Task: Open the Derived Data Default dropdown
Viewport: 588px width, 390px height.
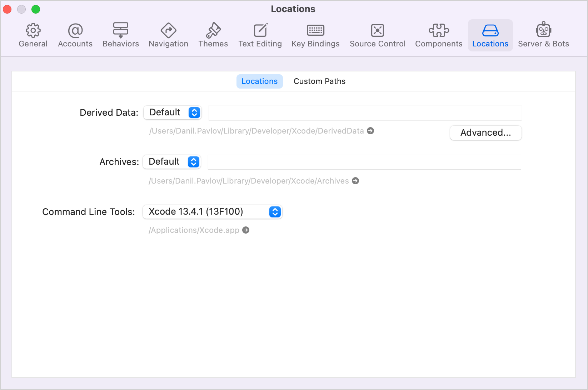Action: point(173,112)
